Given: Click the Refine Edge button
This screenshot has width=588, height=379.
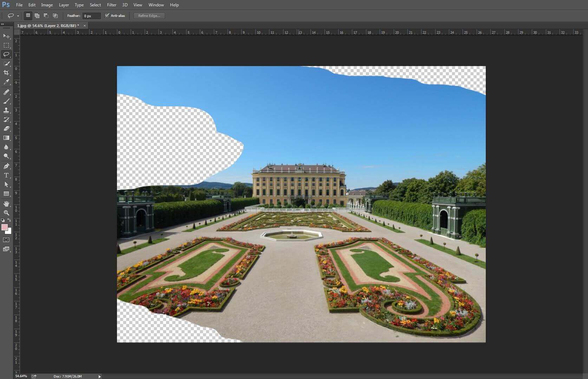Looking at the screenshot, I should point(149,16).
